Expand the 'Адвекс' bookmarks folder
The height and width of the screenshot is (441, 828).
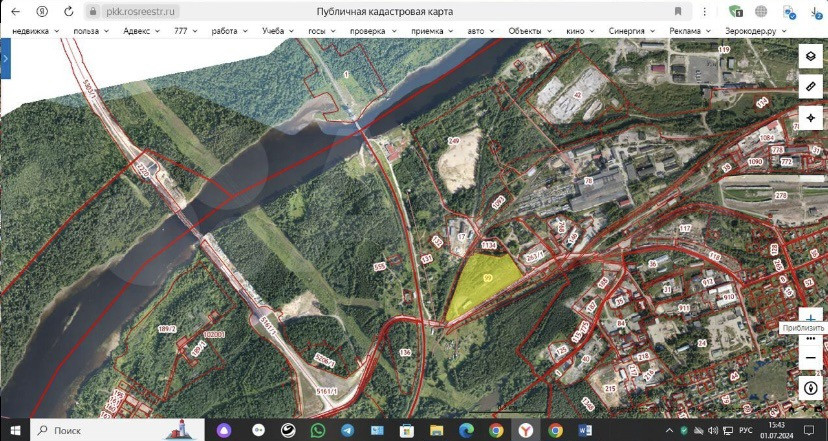pos(141,31)
